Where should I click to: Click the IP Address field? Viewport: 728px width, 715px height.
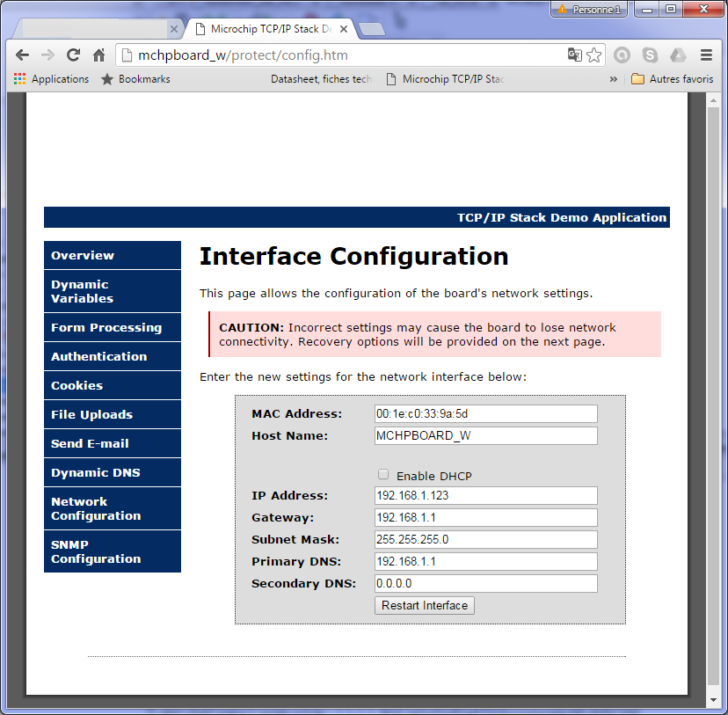(x=485, y=495)
